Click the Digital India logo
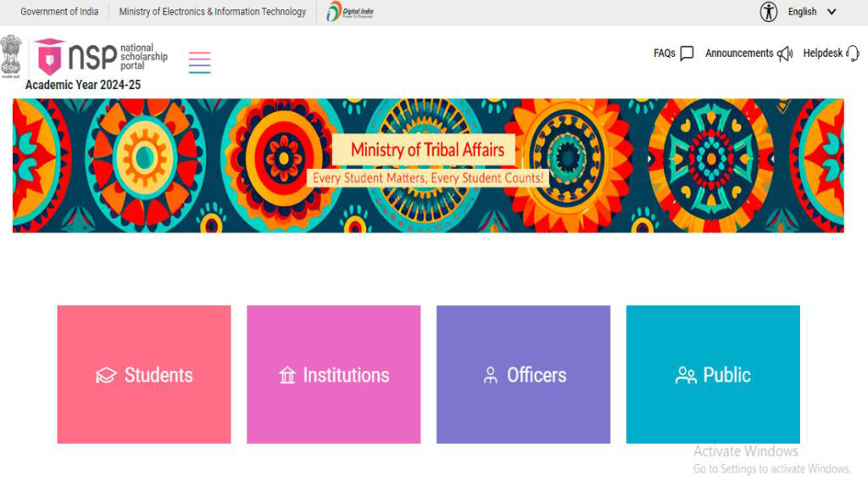 tap(350, 12)
